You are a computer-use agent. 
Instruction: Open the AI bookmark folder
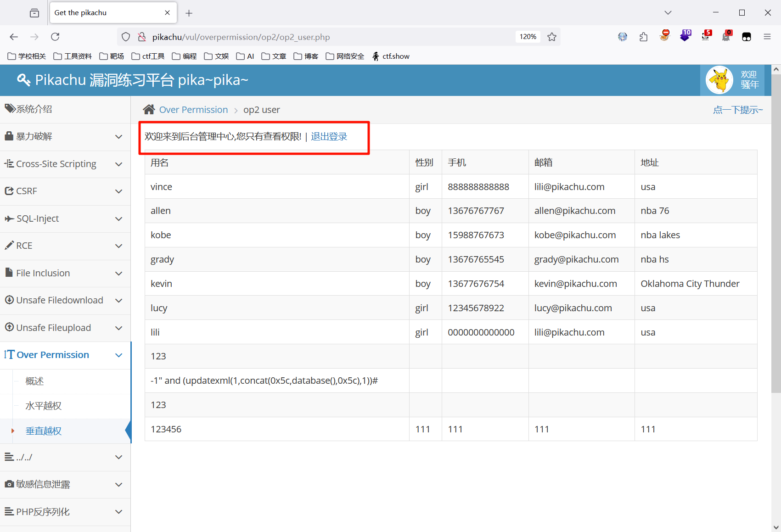pos(245,56)
